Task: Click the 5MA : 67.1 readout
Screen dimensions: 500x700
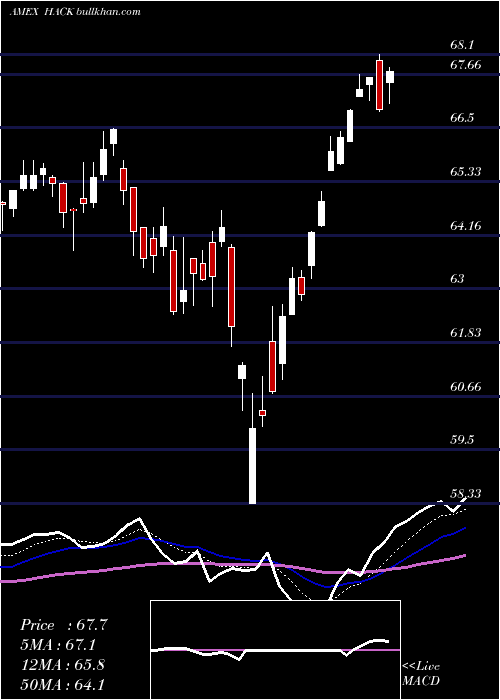Action: (x=58, y=645)
